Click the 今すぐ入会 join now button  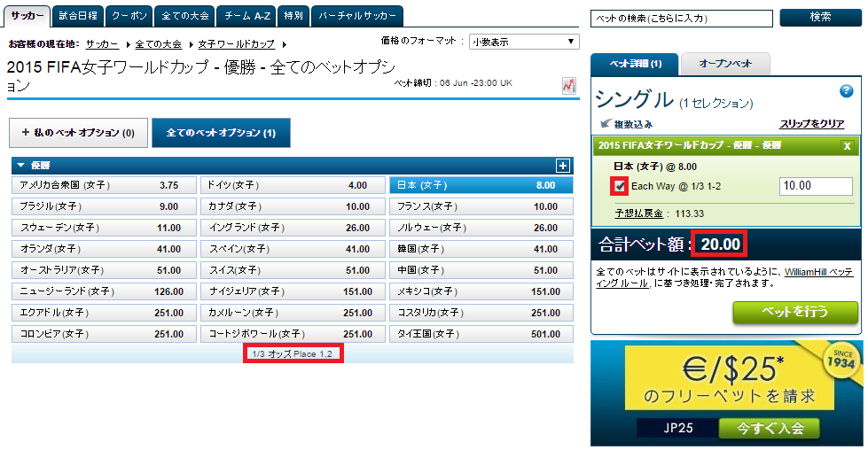point(770,428)
